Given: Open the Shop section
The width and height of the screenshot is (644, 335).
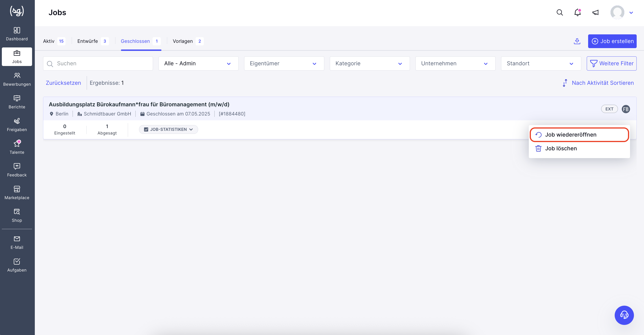Looking at the screenshot, I should coord(17,215).
